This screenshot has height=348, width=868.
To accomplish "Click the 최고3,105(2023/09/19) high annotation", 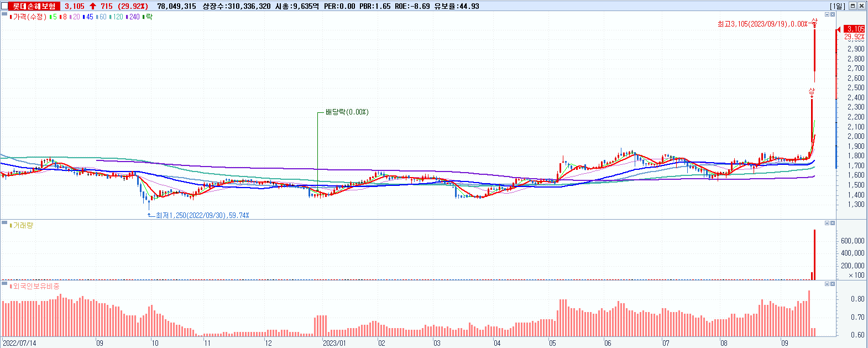I will click(x=762, y=24).
